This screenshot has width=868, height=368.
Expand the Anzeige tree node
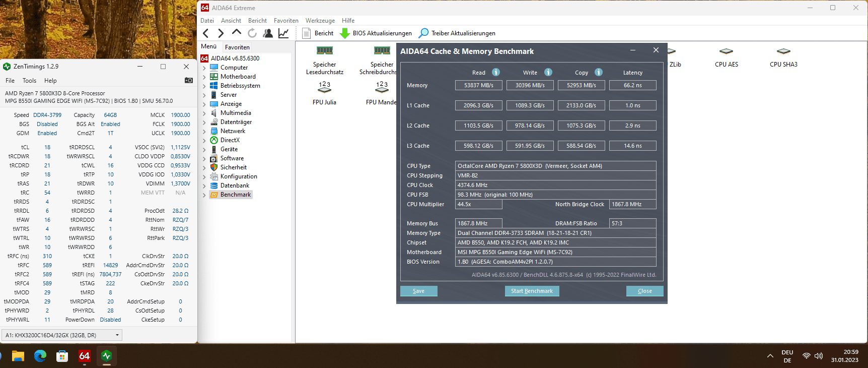pyautogui.click(x=204, y=104)
